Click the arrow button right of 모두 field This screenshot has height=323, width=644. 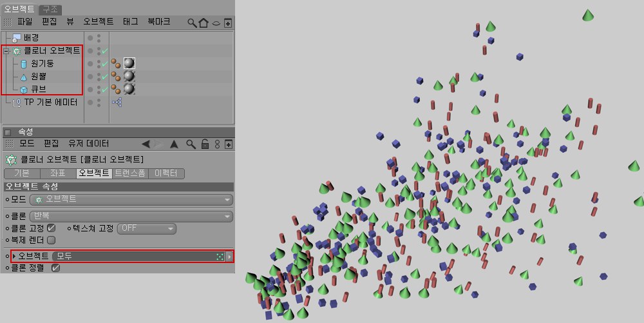[230, 257]
